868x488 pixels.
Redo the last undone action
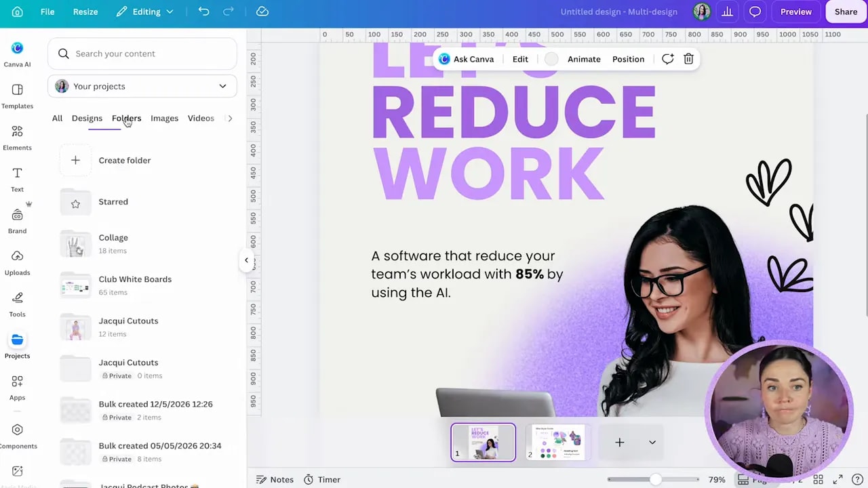229,12
